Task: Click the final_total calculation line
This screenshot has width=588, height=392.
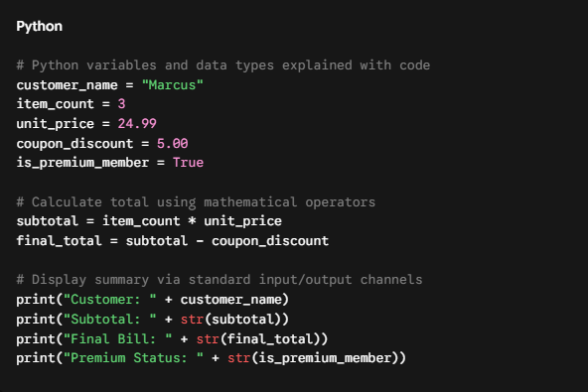Action: tap(173, 240)
